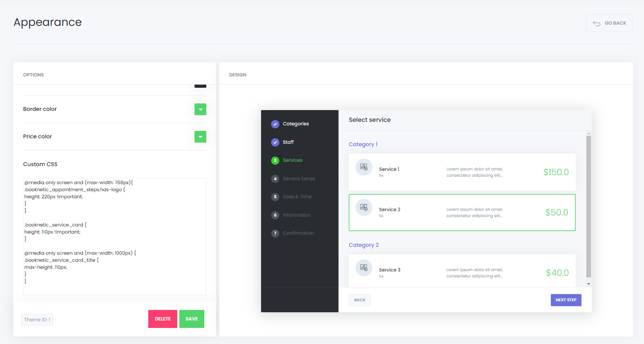Click the Back button in preview
This screenshot has width=644, height=344.
(360, 300)
